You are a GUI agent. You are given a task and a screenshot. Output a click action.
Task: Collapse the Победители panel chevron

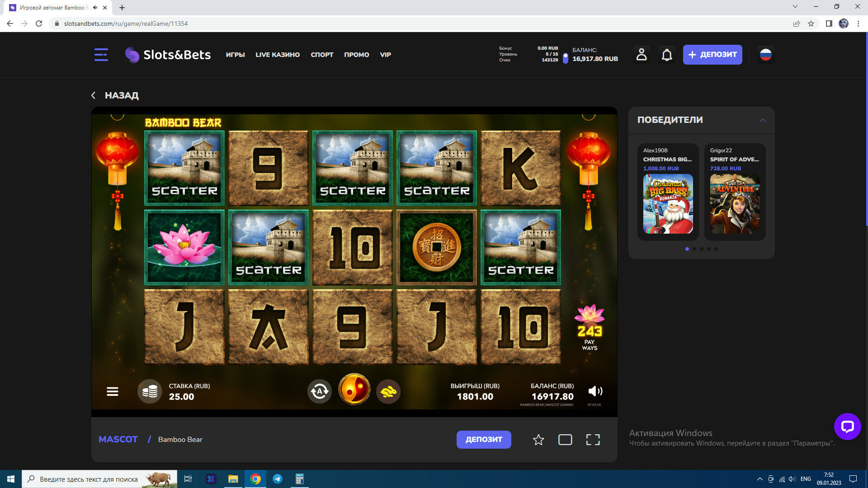point(763,120)
